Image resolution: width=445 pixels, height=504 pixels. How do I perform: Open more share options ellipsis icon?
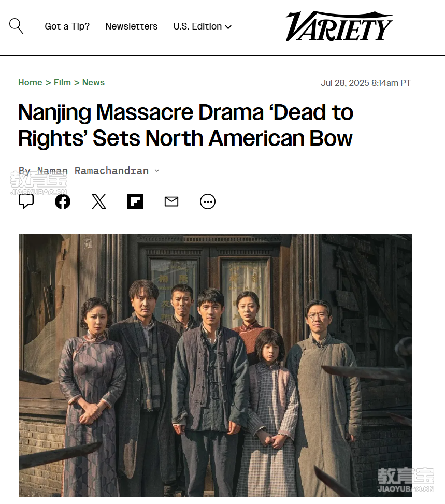(x=208, y=201)
